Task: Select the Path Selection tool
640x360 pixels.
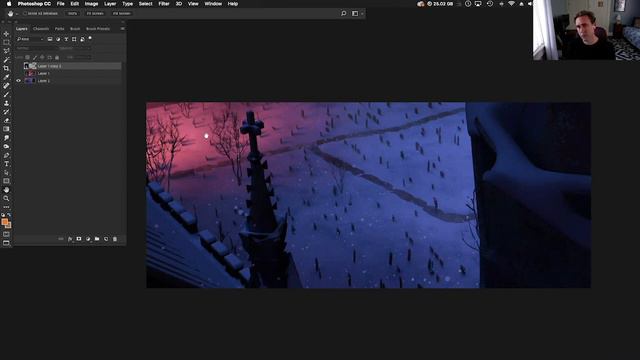Action: [x=6, y=172]
